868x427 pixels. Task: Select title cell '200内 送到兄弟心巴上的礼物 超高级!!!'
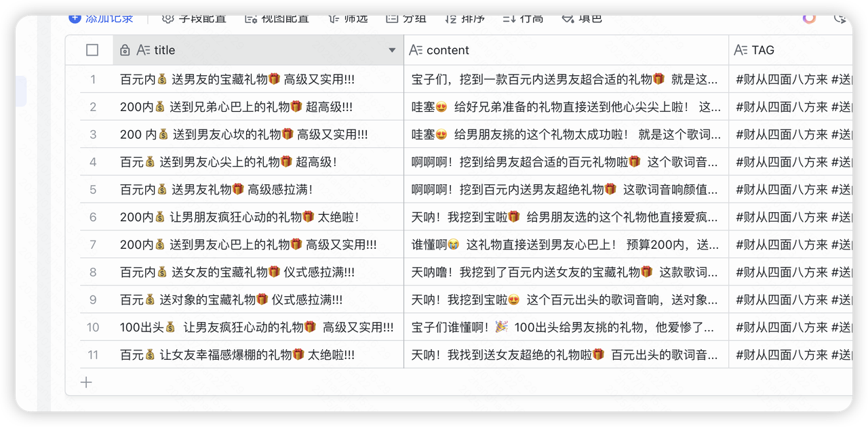pyautogui.click(x=258, y=107)
